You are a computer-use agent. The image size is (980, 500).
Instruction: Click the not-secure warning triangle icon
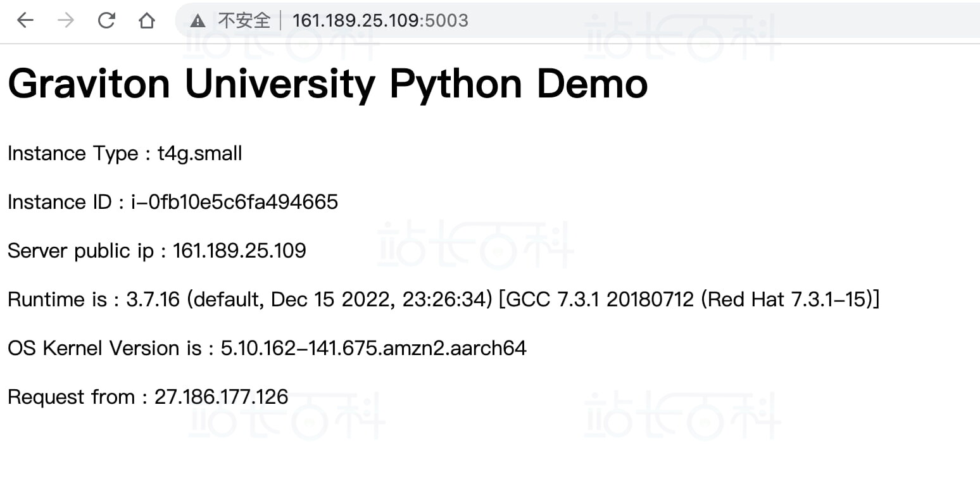pos(198,22)
